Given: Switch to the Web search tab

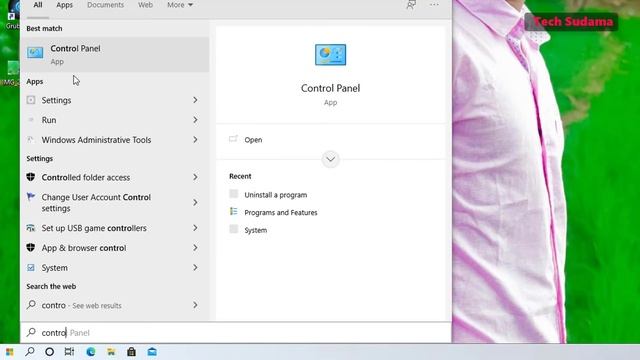Looking at the screenshot, I should [145, 5].
